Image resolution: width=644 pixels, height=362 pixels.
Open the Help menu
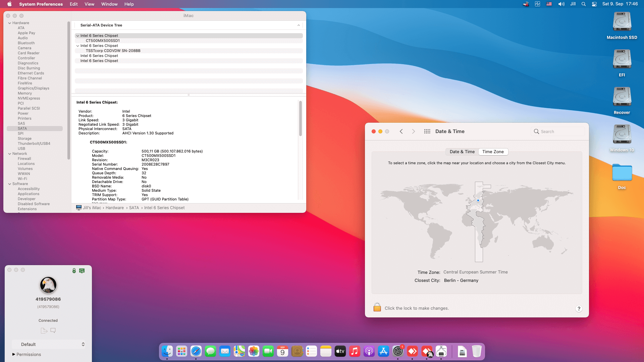pos(129,4)
